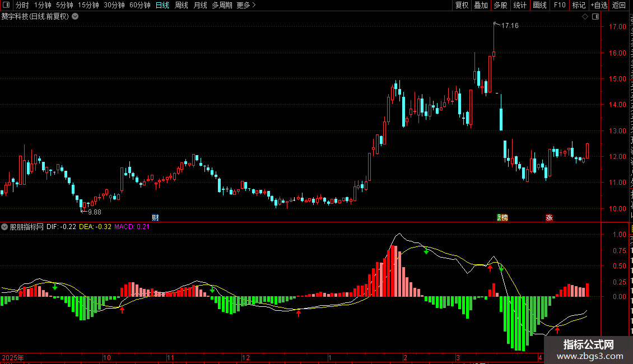This screenshot has height=364, width=633.
Task: Open the 多周期 multi-period view
Action: (222, 5)
